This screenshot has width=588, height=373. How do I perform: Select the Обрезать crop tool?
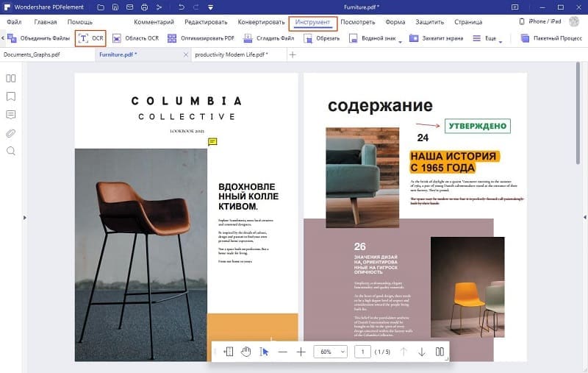[321, 38]
